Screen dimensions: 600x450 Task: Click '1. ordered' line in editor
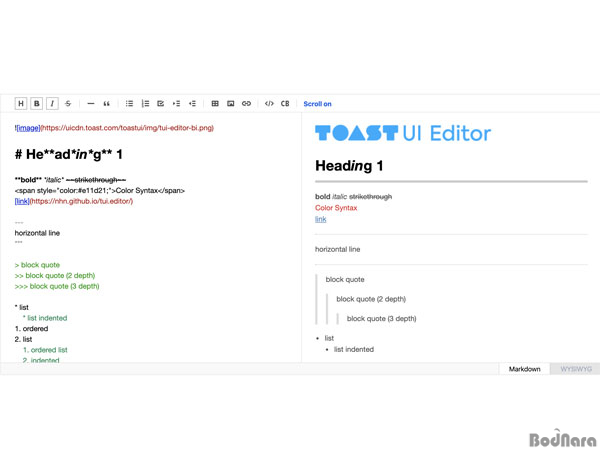(x=31, y=329)
